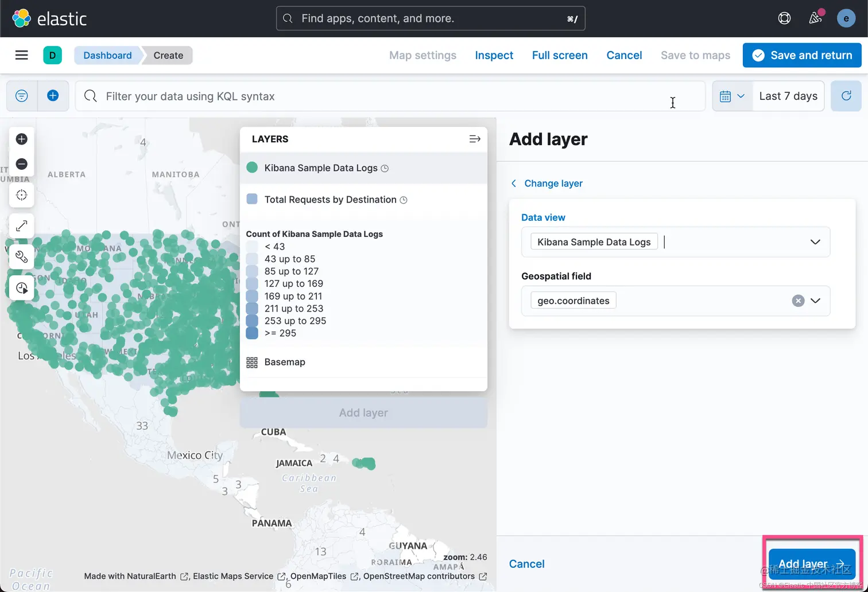Open the help menu lifebuoy icon
The image size is (868, 592).
[784, 18]
